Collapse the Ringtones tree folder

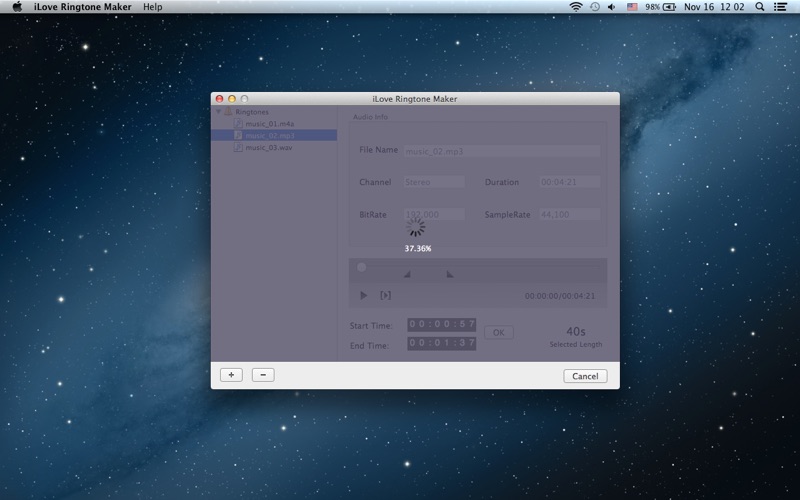(218, 112)
